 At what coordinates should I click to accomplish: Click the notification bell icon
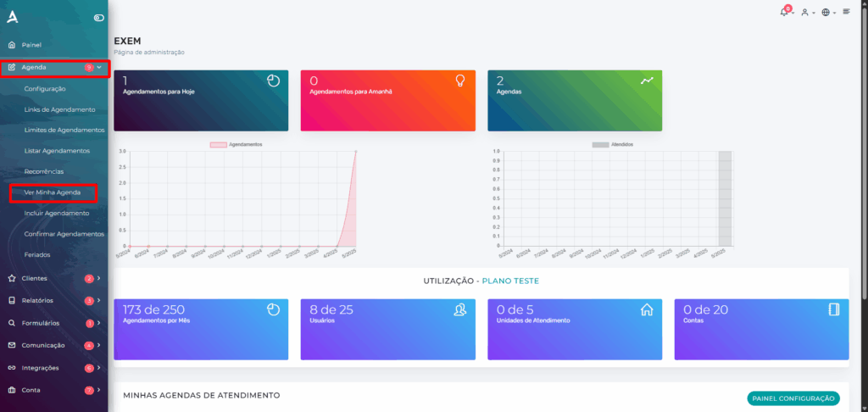pos(784,12)
